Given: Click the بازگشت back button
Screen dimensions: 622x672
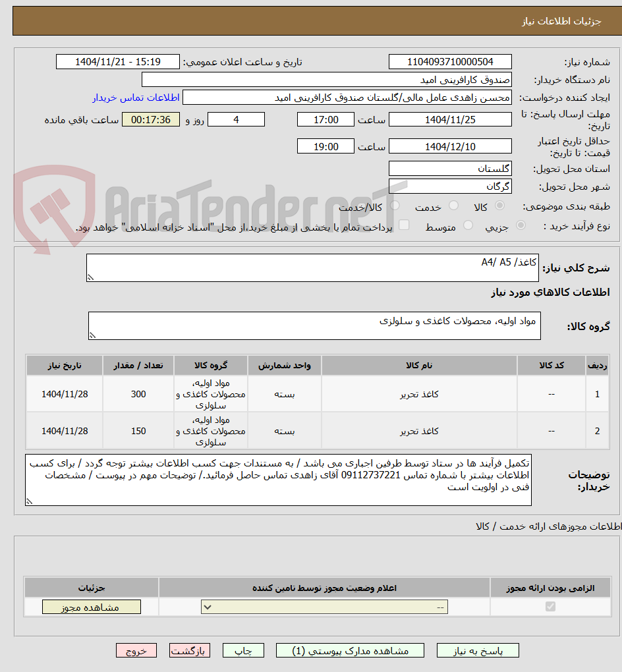Looking at the screenshot, I should pyautogui.click(x=190, y=650).
